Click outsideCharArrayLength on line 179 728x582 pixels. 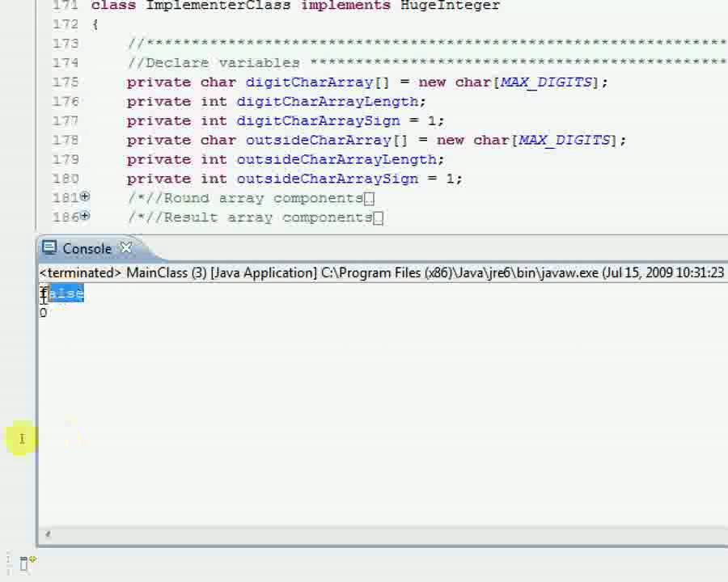(336, 160)
